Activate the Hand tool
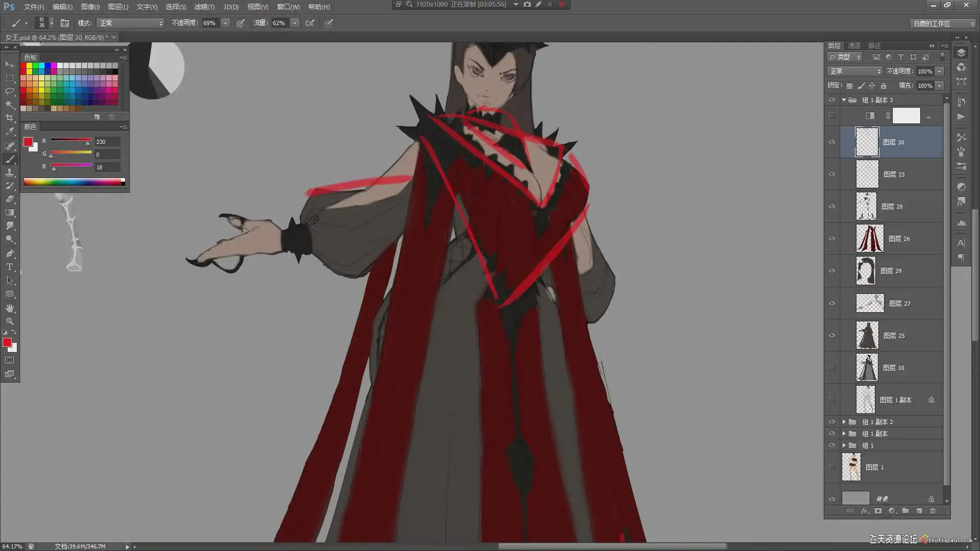The image size is (980, 551). (x=9, y=308)
